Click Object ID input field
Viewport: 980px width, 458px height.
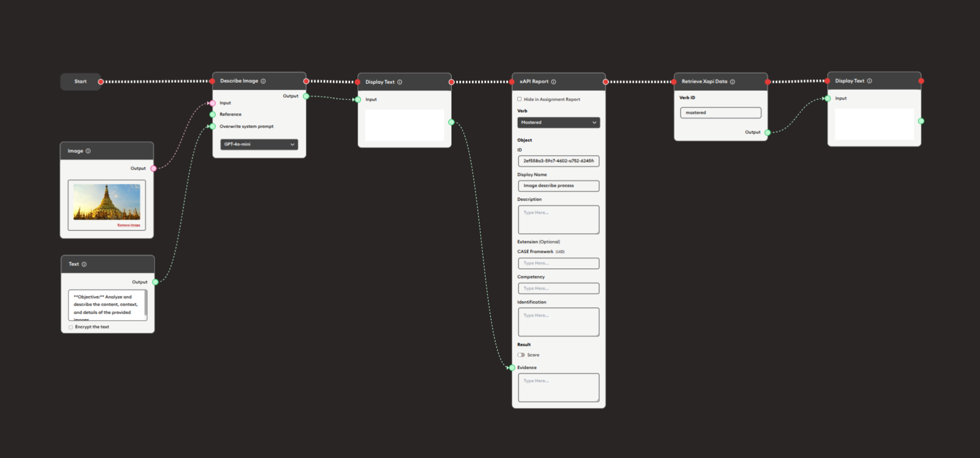click(559, 161)
